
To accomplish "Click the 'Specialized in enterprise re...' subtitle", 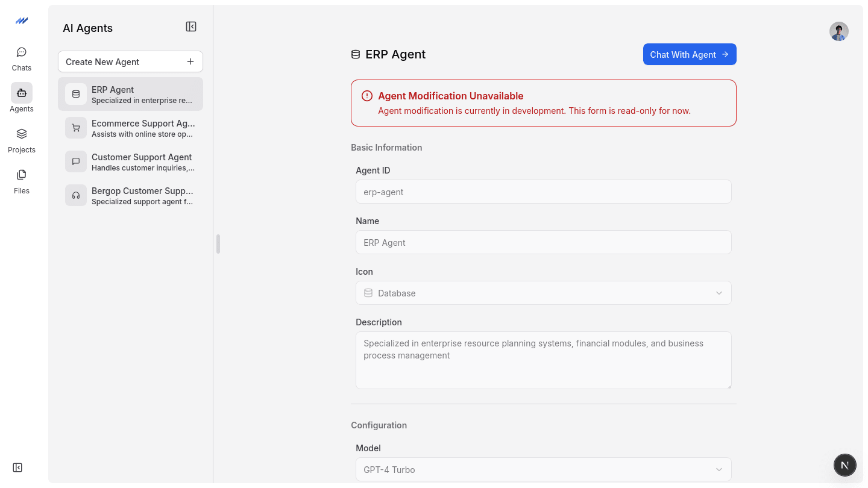I will (x=142, y=101).
